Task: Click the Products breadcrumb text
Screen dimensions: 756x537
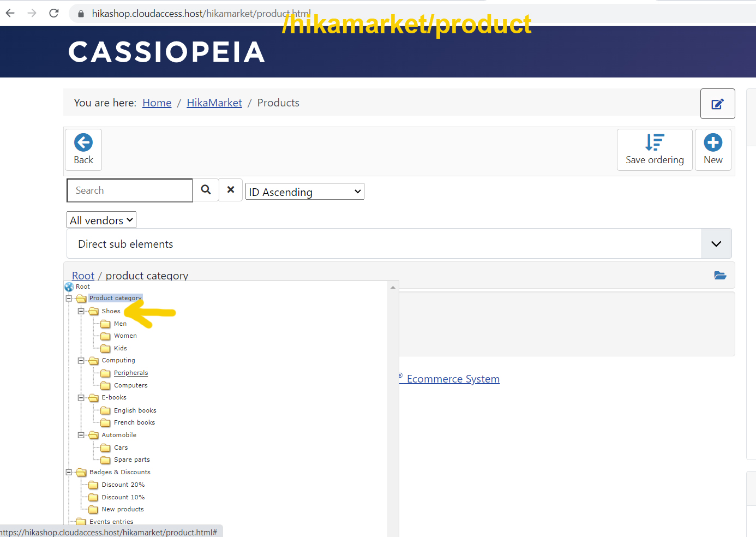Action: (x=278, y=103)
